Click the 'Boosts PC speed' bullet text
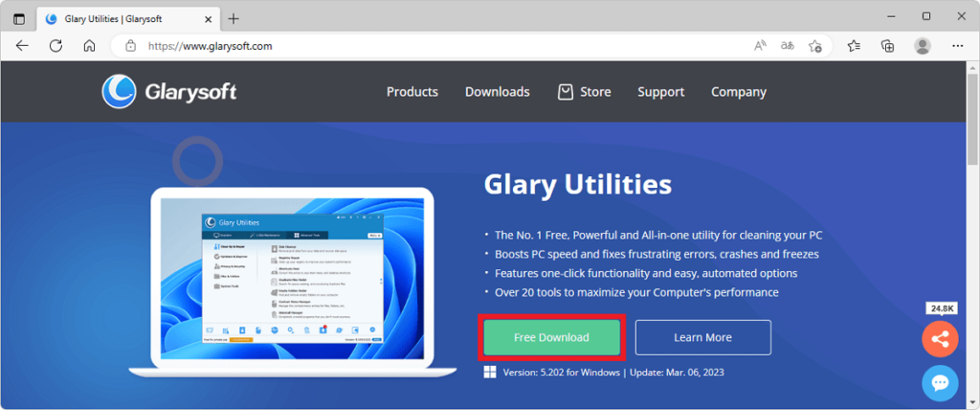This screenshot has height=410, width=980. 657,255
